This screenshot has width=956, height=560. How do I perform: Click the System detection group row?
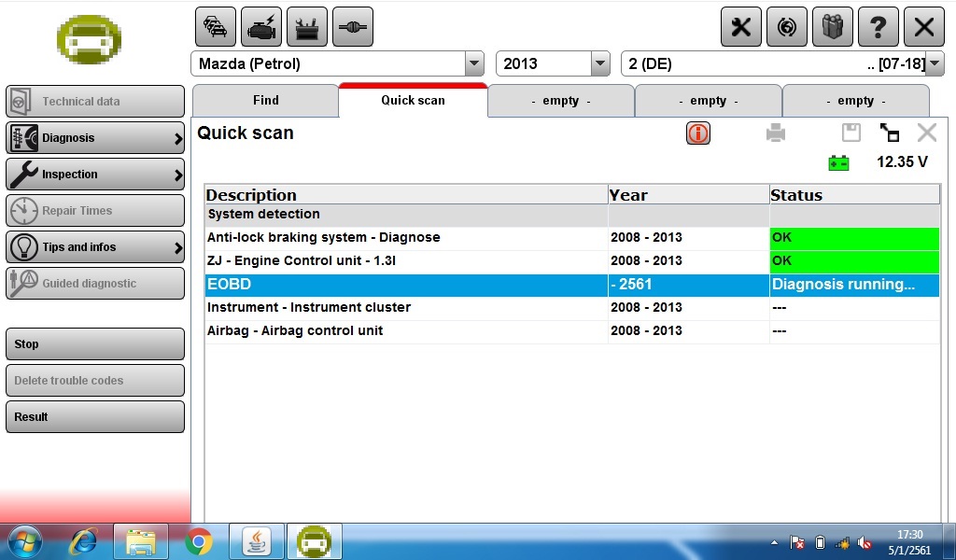click(x=572, y=215)
